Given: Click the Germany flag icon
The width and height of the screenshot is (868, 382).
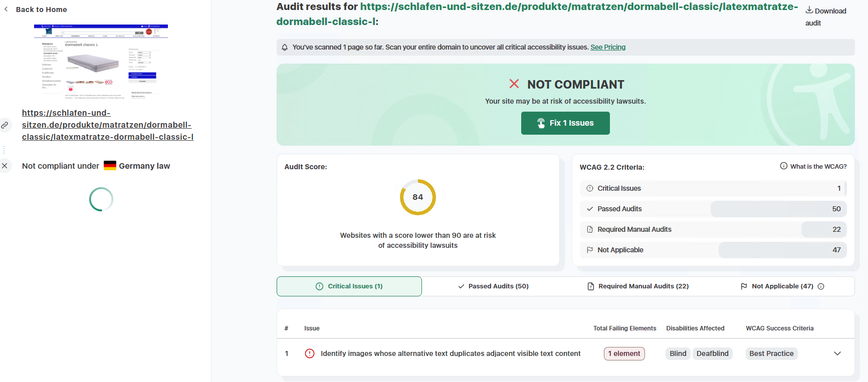Looking at the screenshot, I should (x=110, y=166).
